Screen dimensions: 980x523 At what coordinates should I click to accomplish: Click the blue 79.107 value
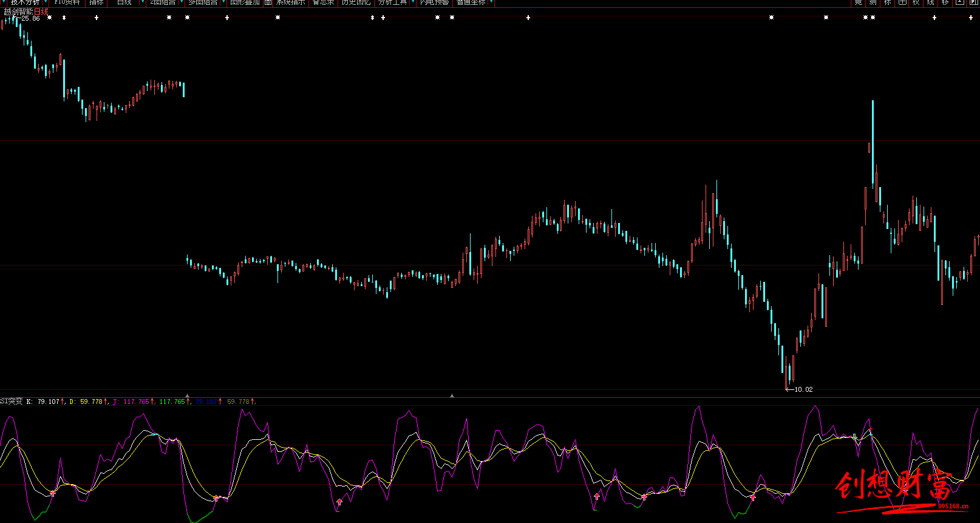tap(206, 402)
